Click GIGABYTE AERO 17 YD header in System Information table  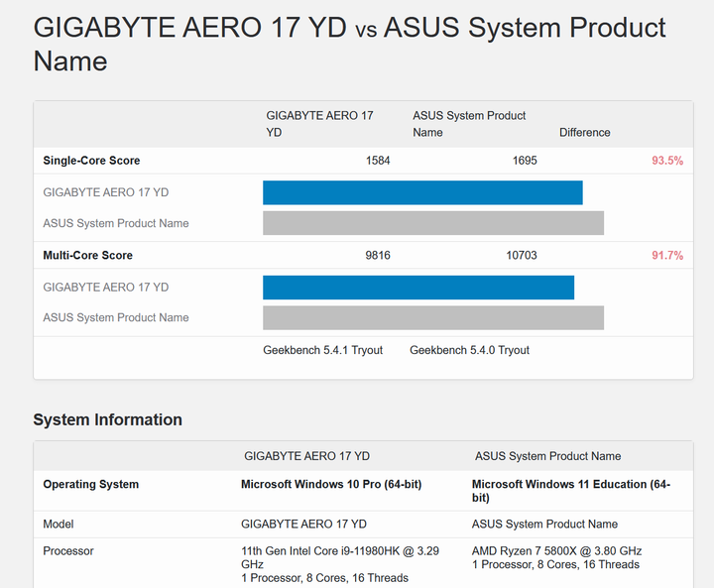(x=306, y=456)
